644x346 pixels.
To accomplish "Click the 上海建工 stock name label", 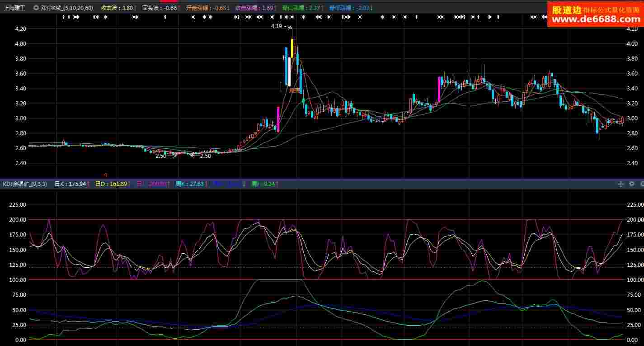I will click(x=14, y=8).
